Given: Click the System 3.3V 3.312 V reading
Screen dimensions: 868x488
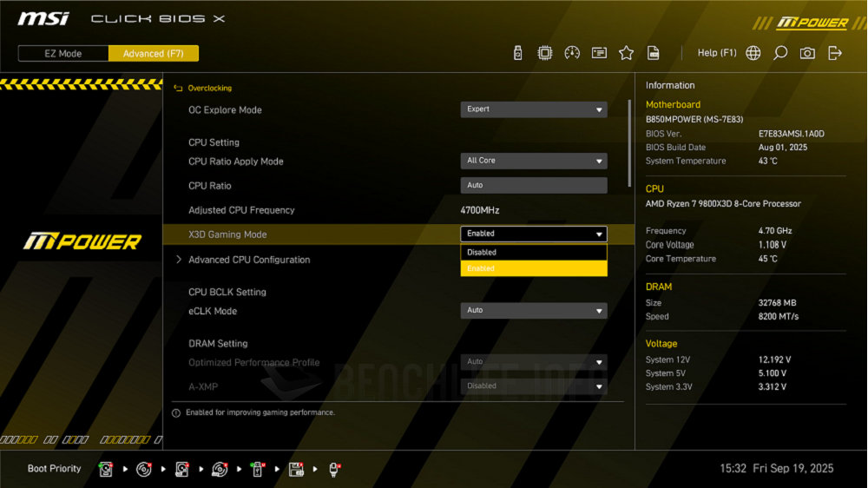Looking at the screenshot, I should (773, 387).
